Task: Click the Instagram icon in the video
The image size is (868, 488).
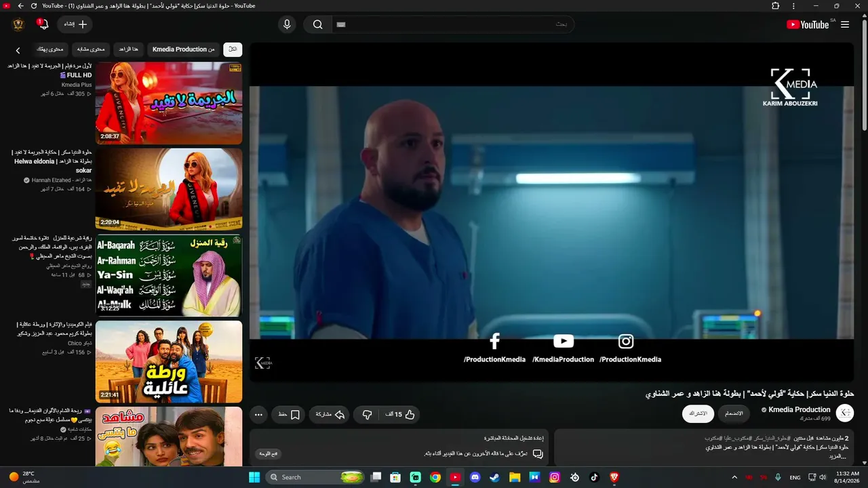Action: [626, 342]
